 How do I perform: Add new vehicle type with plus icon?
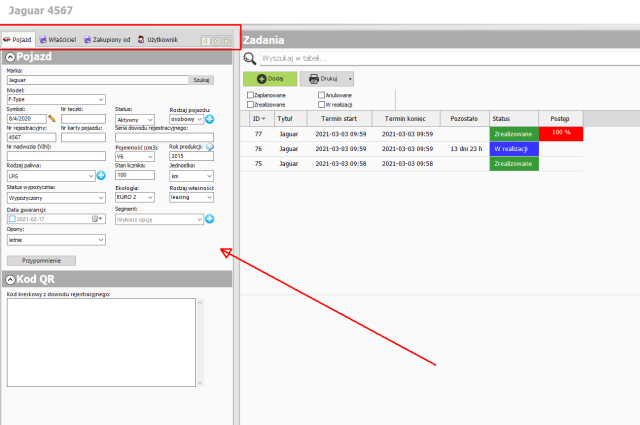tap(209, 119)
